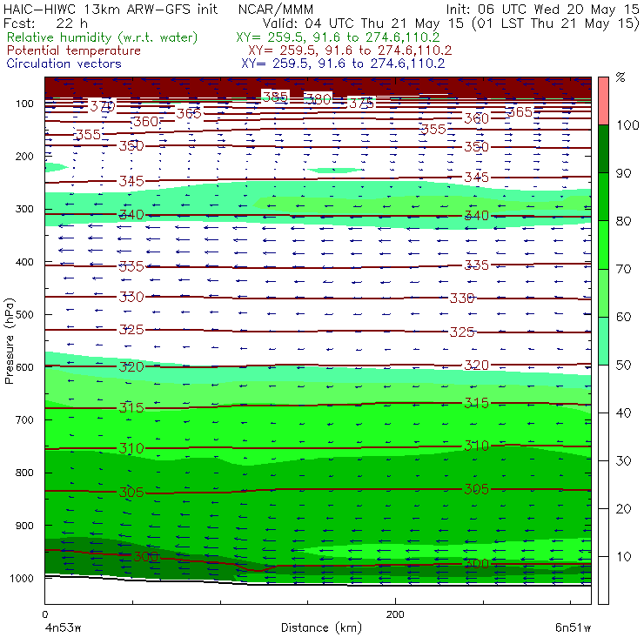The width and height of the screenshot is (644, 644).
Task: Click the '900' pressure axis label
Action: click(24, 526)
